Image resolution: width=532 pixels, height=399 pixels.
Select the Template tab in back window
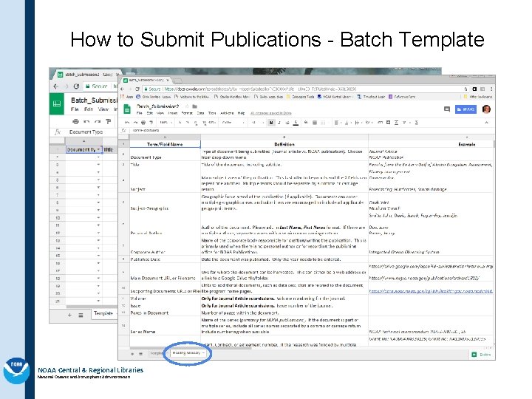coord(103,313)
